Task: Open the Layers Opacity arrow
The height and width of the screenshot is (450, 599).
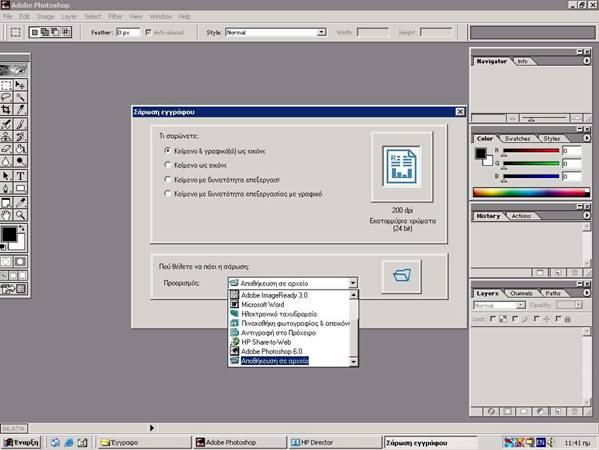Action: point(579,304)
